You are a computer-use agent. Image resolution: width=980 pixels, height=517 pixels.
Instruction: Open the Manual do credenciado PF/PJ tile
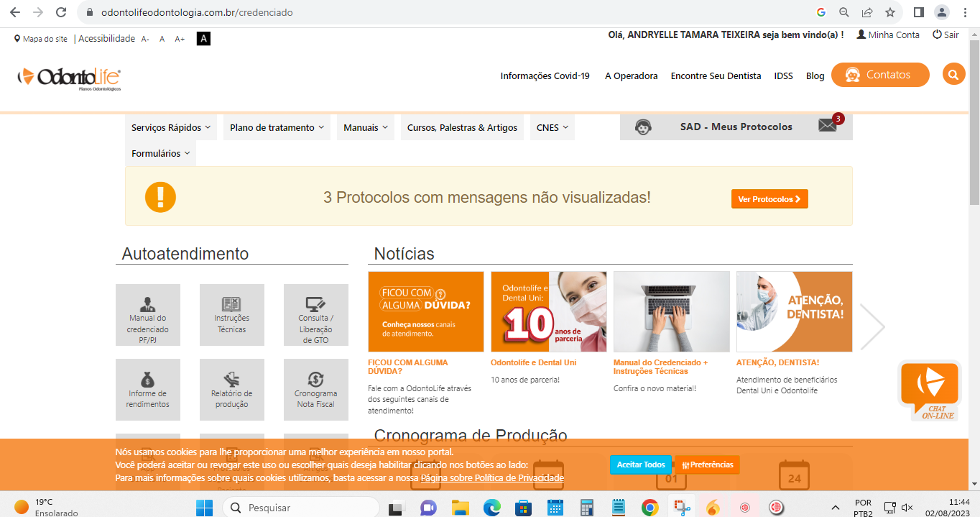click(x=148, y=315)
